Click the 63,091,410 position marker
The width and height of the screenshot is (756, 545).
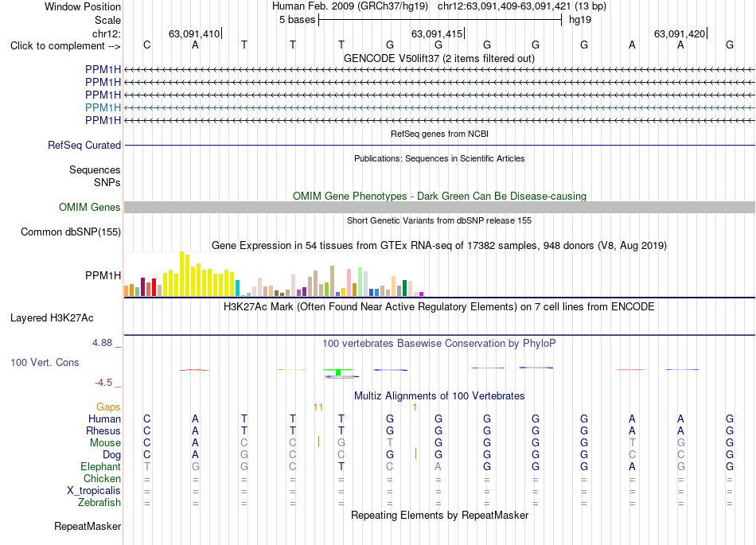(x=194, y=33)
